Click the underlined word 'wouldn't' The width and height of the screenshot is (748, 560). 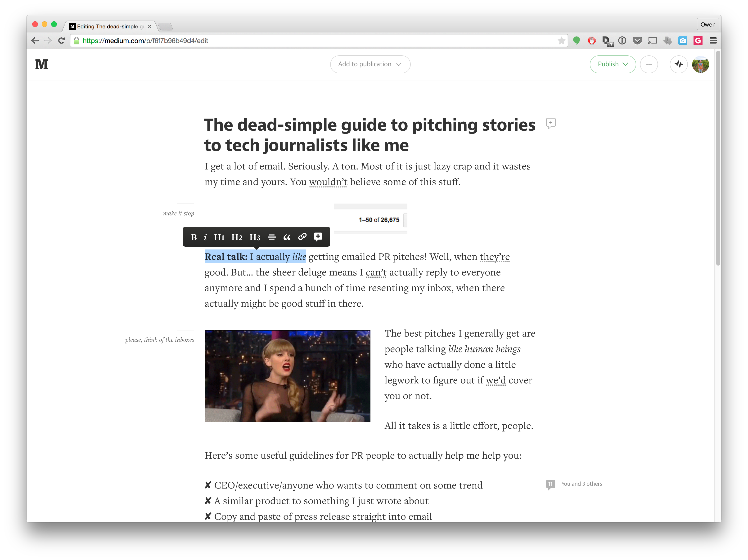[x=328, y=182]
